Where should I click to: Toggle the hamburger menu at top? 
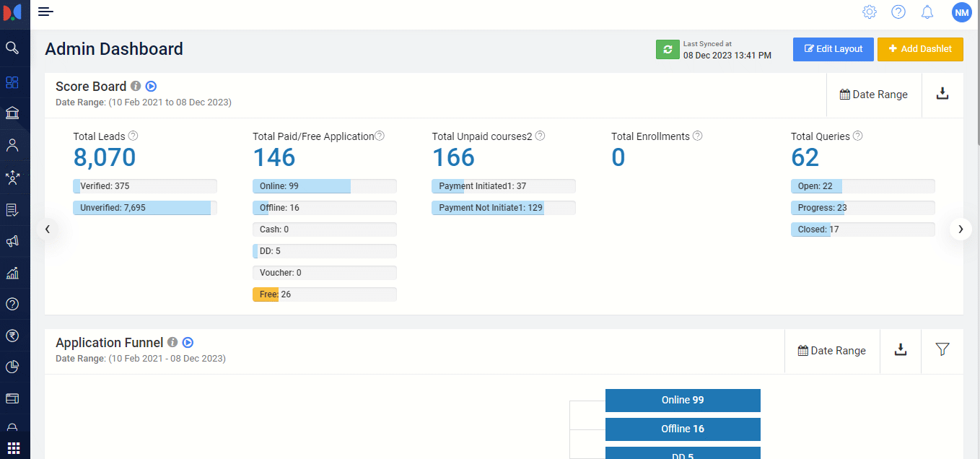(x=45, y=12)
